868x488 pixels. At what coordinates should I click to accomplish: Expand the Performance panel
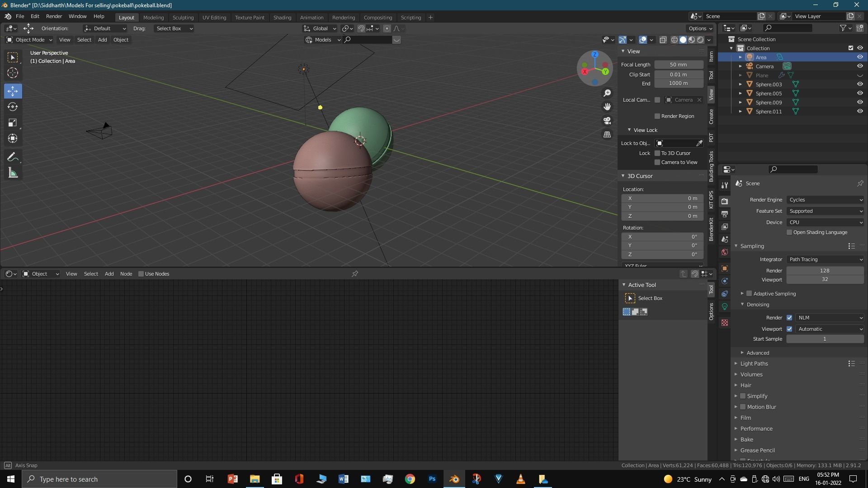(x=756, y=429)
